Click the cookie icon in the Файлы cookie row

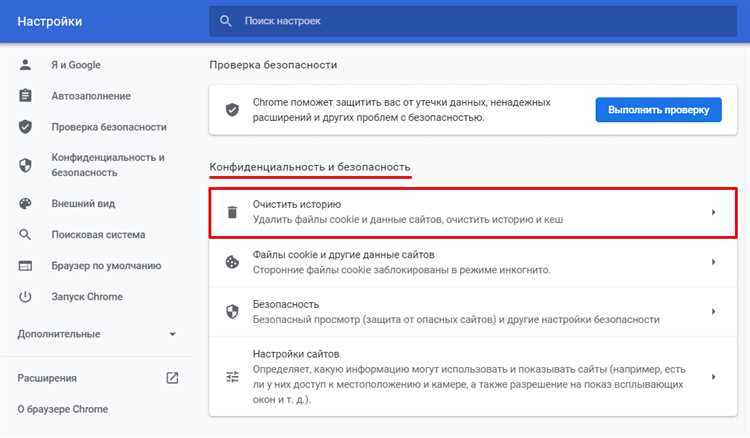point(232,262)
